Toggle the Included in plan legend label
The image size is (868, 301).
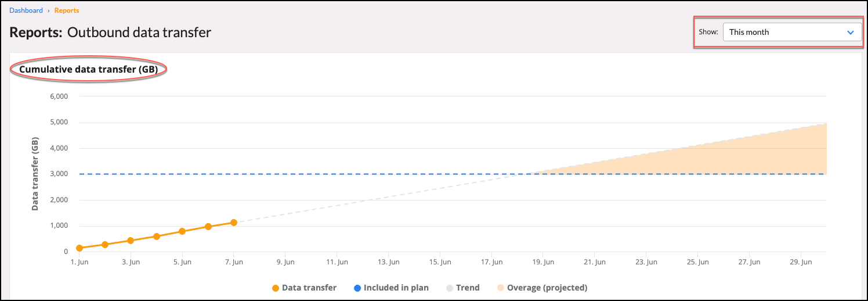(x=396, y=288)
